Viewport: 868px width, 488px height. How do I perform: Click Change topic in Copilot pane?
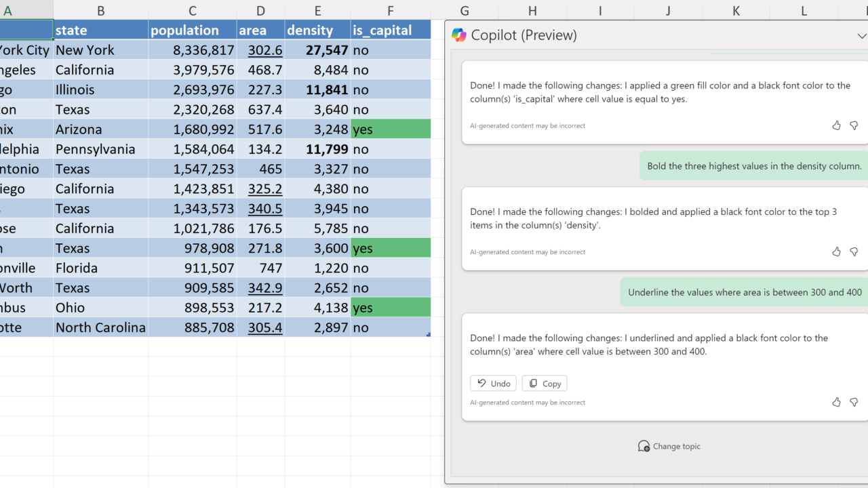669,446
